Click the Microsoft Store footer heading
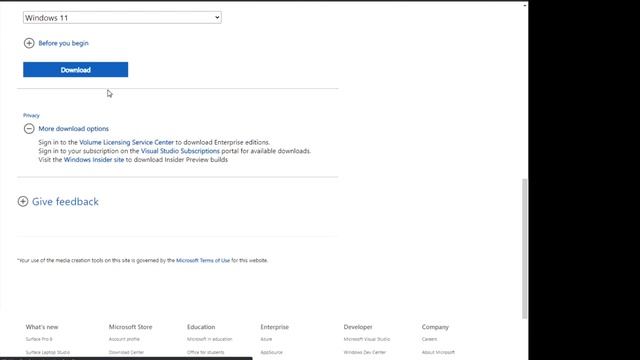The height and width of the screenshot is (360, 640). [x=130, y=327]
